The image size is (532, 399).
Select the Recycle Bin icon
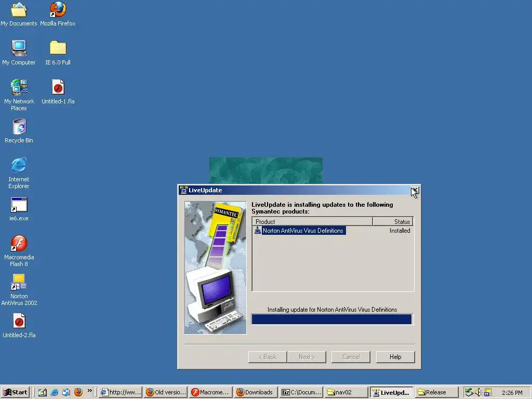pyautogui.click(x=19, y=131)
